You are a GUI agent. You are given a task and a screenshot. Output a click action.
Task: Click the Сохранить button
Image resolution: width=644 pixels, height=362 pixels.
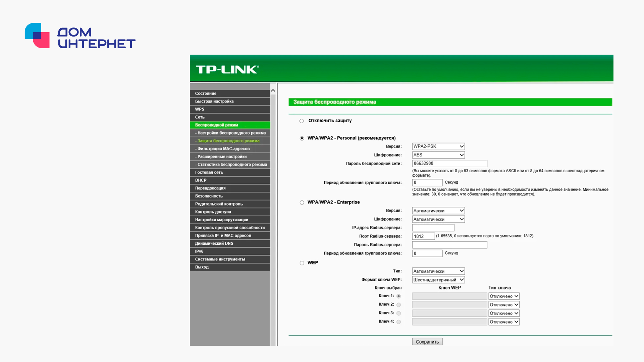(427, 342)
